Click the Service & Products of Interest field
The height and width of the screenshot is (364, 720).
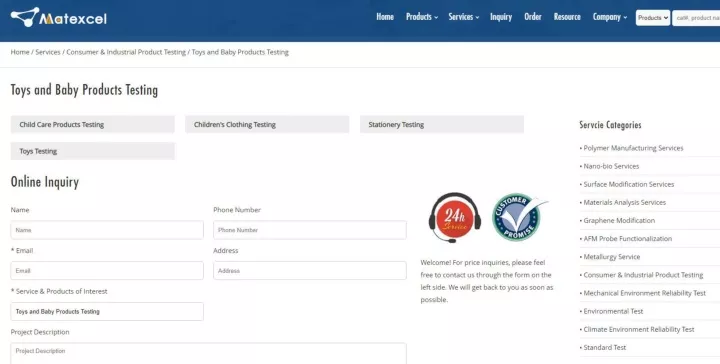pyautogui.click(x=107, y=311)
